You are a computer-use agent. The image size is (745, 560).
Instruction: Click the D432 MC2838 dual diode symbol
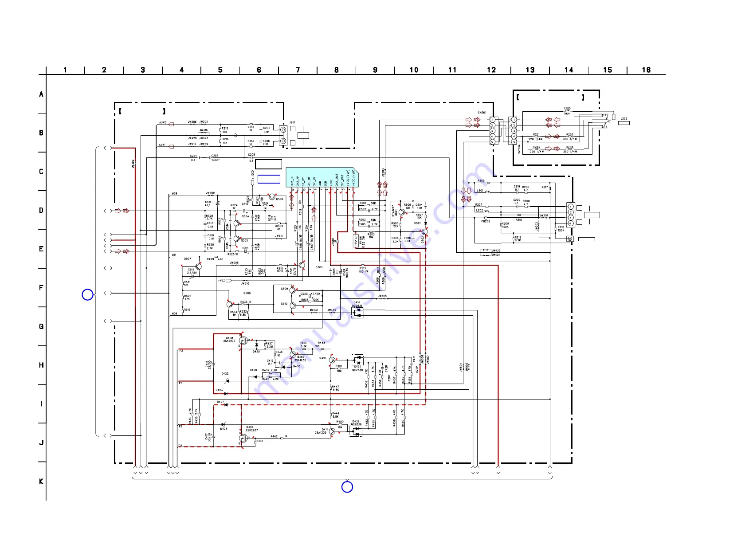pyautogui.click(x=355, y=431)
